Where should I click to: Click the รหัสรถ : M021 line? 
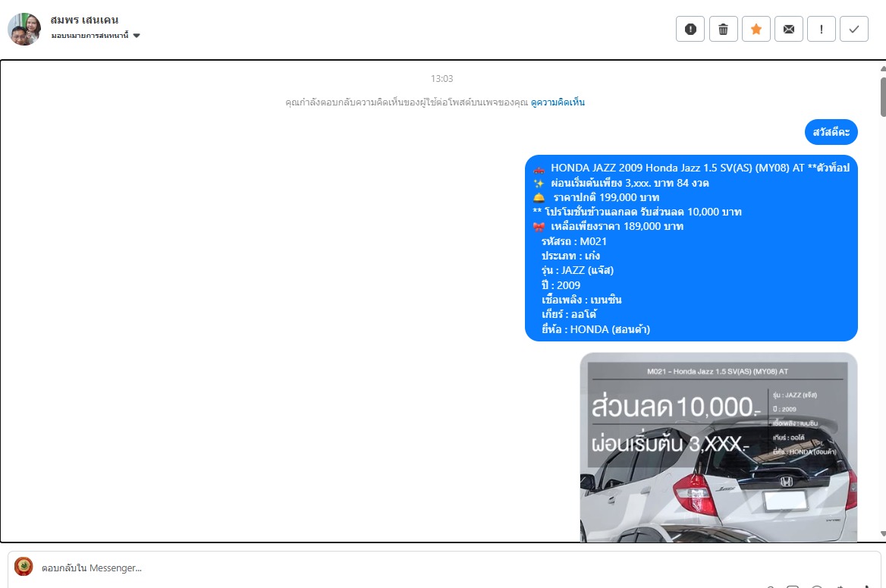[x=573, y=241]
